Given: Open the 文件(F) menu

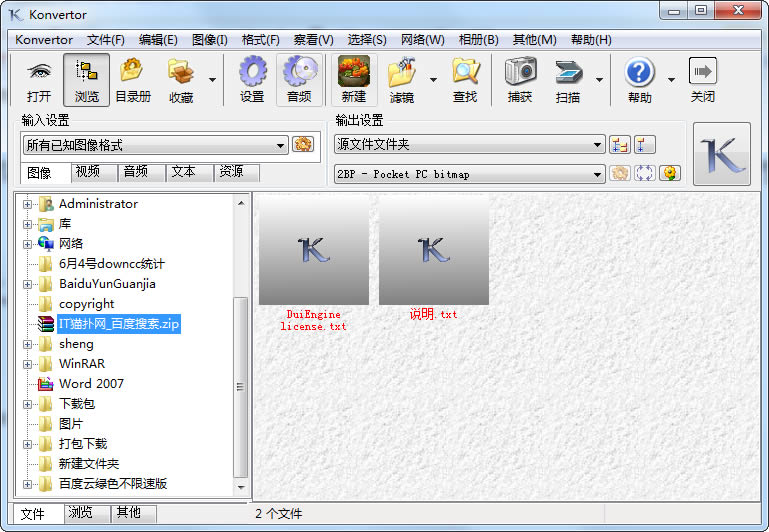Looking at the screenshot, I should pyautogui.click(x=105, y=40).
